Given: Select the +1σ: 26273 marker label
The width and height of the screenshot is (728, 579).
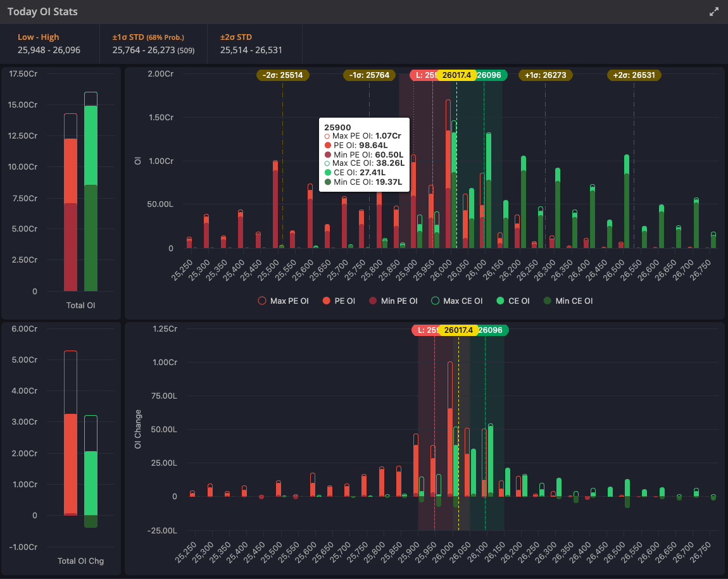Looking at the screenshot, I should [x=546, y=75].
